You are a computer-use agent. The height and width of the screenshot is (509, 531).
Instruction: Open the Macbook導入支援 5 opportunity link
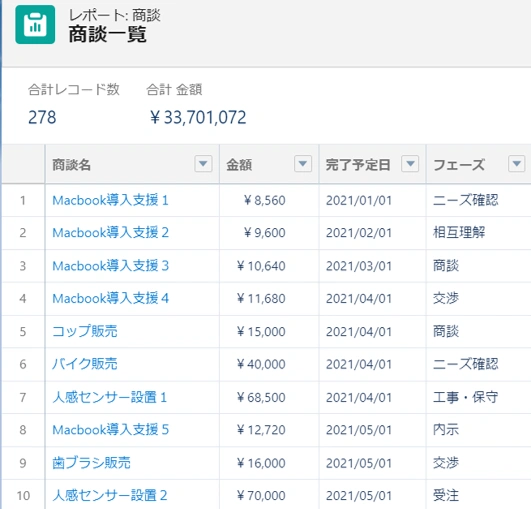tap(110, 430)
